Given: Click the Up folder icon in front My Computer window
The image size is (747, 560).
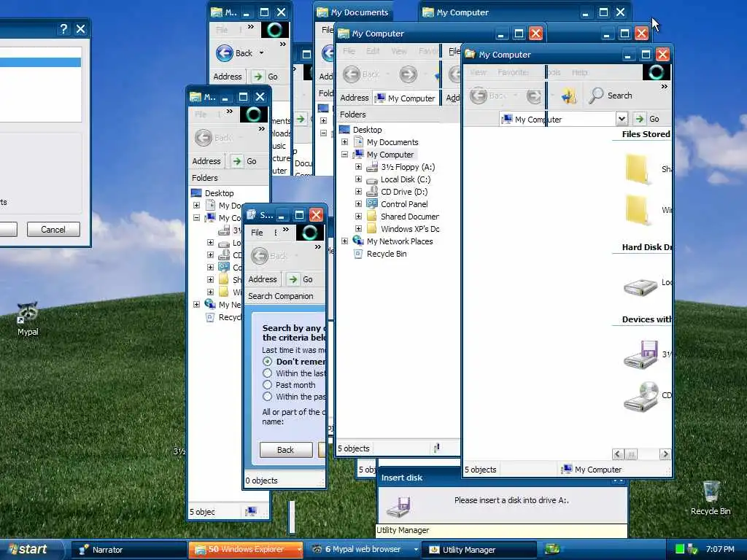Looking at the screenshot, I should 568,96.
